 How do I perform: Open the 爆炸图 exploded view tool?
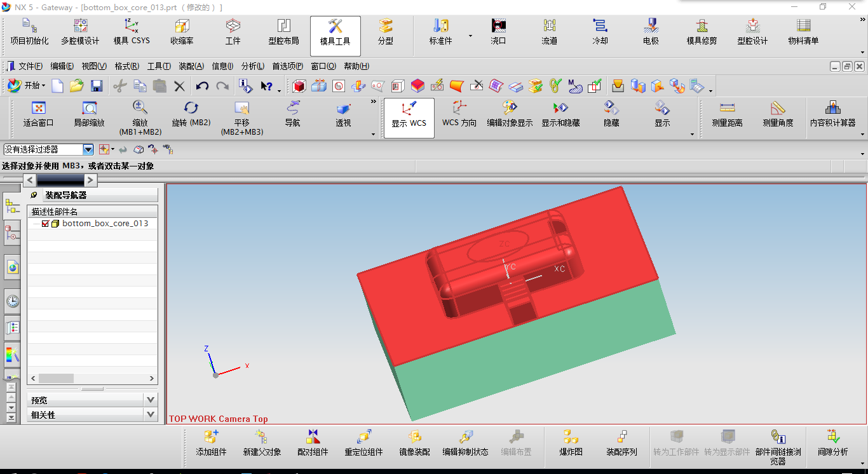coord(571,437)
